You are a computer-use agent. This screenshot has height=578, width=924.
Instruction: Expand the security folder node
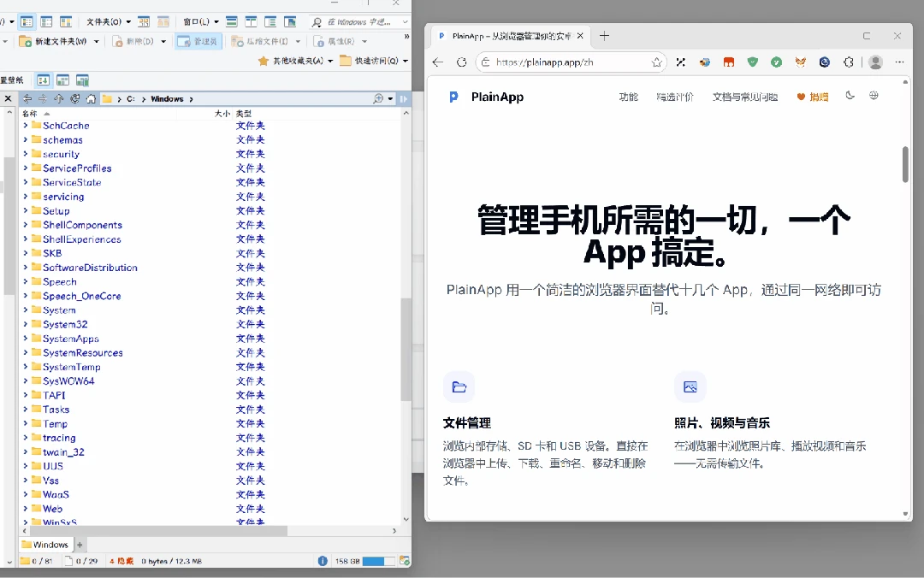coord(26,154)
